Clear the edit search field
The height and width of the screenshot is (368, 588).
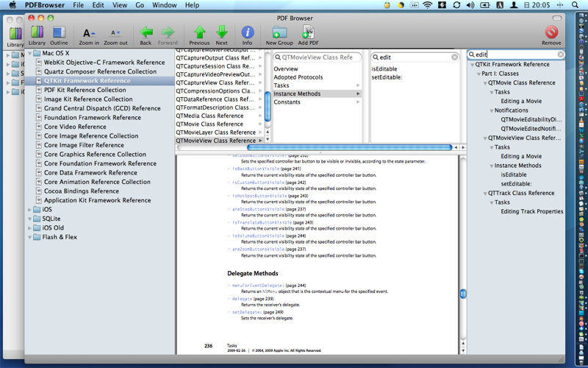pyautogui.click(x=560, y=54)
